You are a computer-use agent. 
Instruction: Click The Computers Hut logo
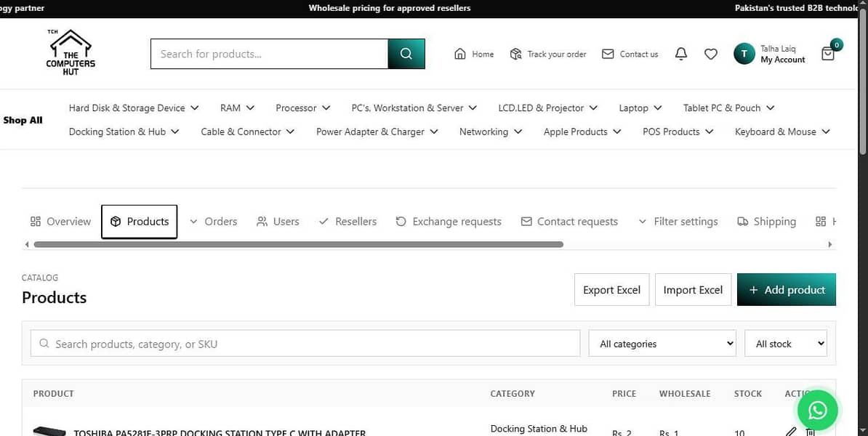pyautogui.click(x=71, y=52)
